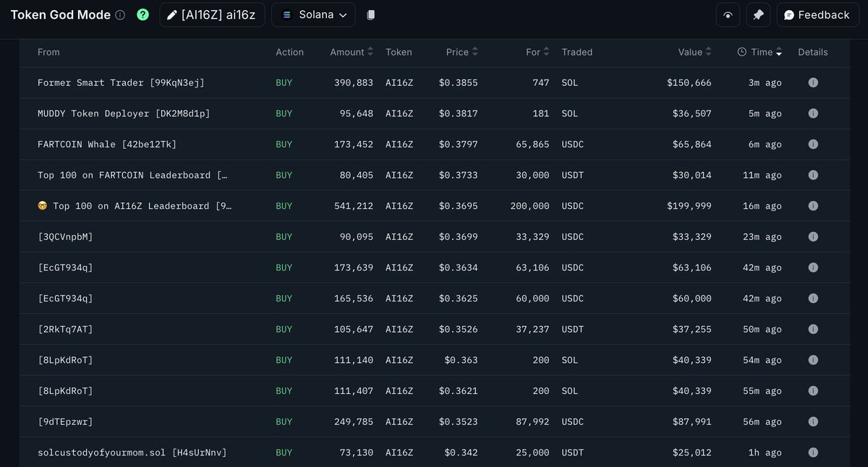Click the 1h ago time cell

[765, 452]
